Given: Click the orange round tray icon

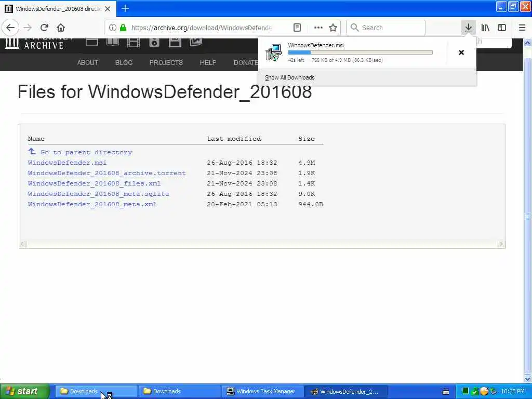Looking at the screenshot, I should tap(484, 391).
